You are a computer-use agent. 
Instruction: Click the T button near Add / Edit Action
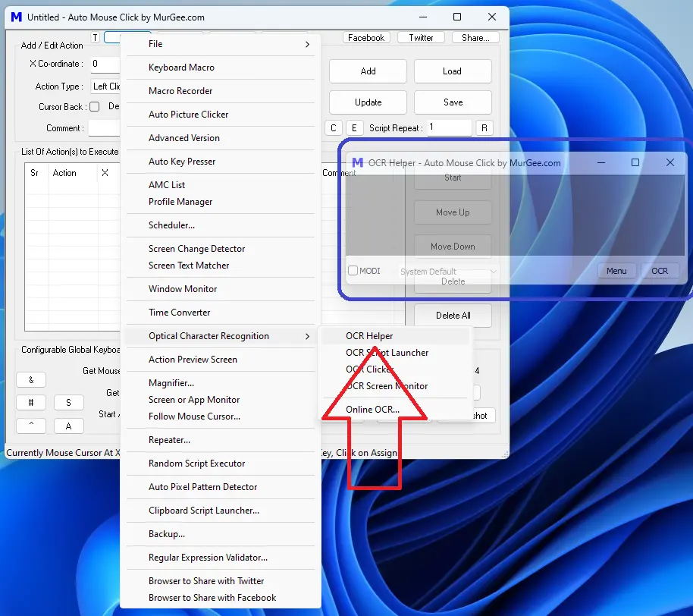pos(95,38)
